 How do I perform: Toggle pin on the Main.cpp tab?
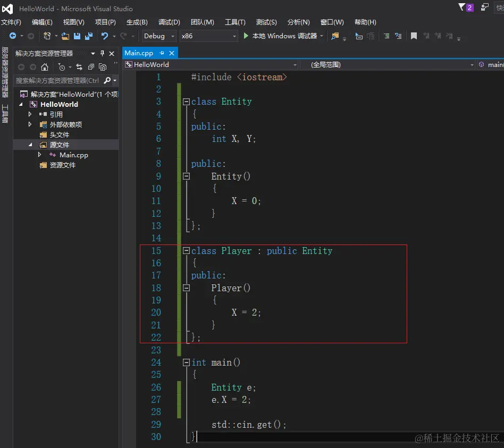pyautogui.click(x=162, y=53)
